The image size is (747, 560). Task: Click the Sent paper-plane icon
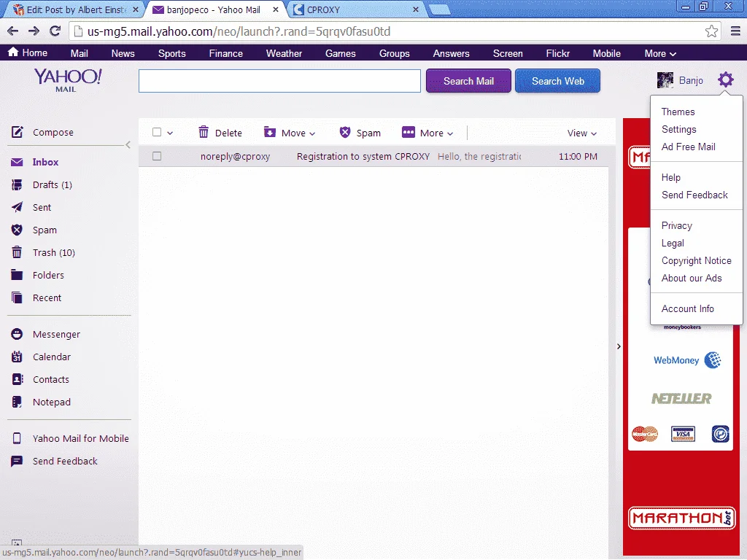[x=17, y=207]
